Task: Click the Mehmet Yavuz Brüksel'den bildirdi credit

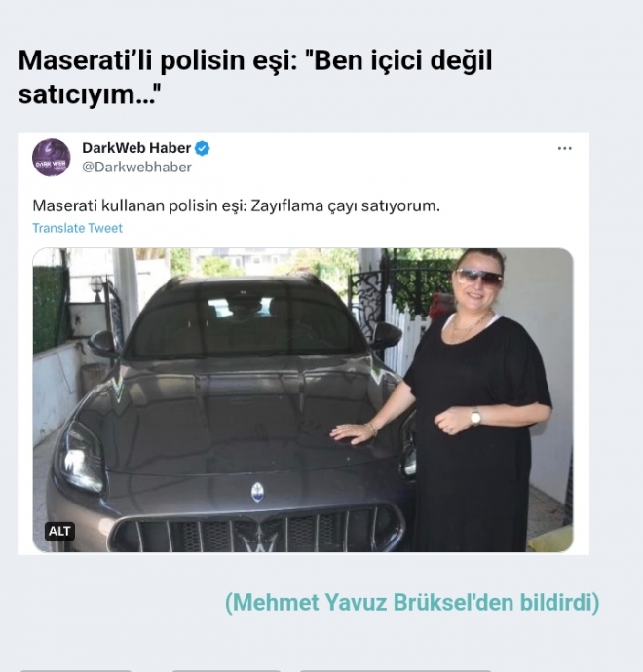Action: [412, 602]
